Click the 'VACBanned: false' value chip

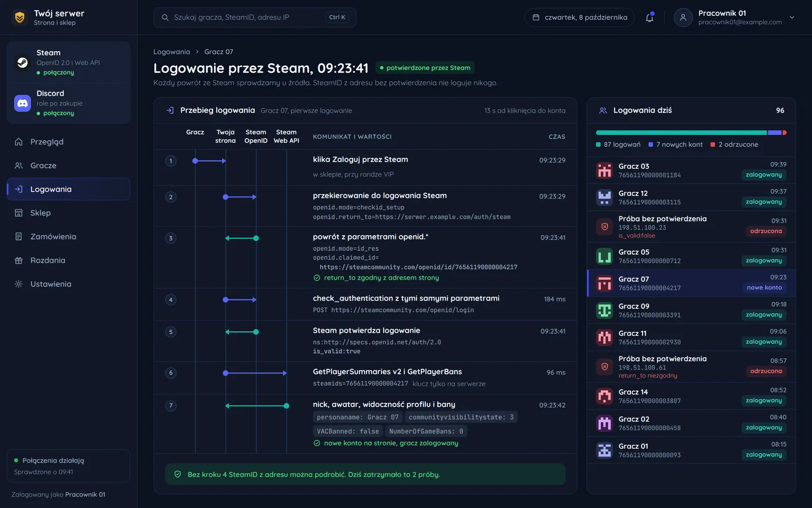[x=348, y=431]
